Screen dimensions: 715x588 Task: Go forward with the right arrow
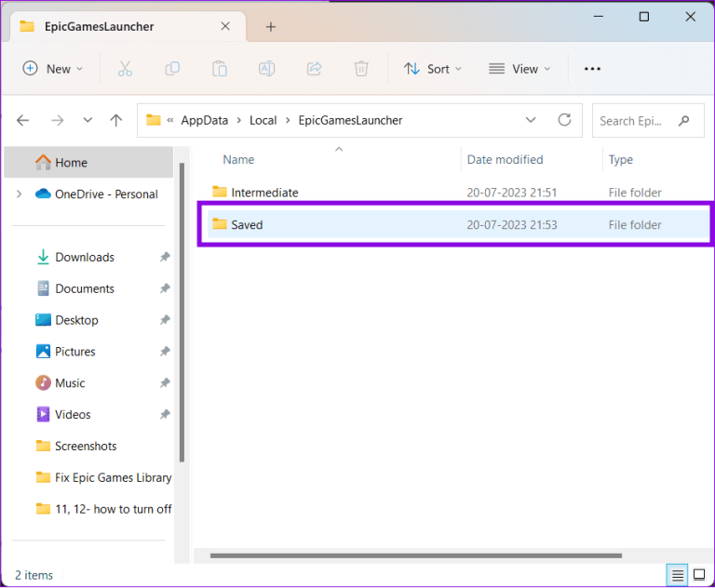point(58,120)
